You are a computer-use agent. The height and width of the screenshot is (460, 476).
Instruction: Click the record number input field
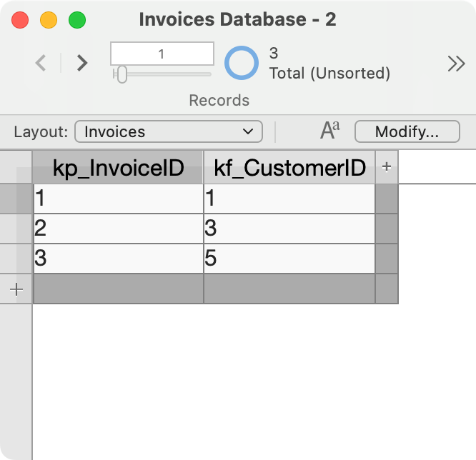click(x=162, y=54)
